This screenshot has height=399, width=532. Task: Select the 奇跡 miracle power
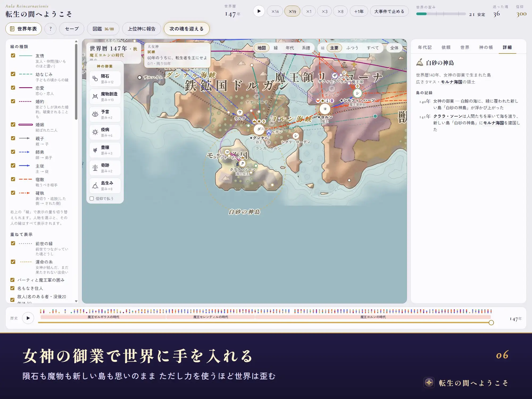(105, 168)
